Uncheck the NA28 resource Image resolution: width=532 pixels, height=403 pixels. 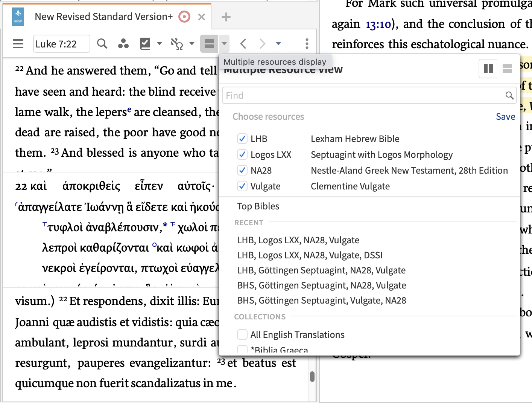tap(242, 170)
